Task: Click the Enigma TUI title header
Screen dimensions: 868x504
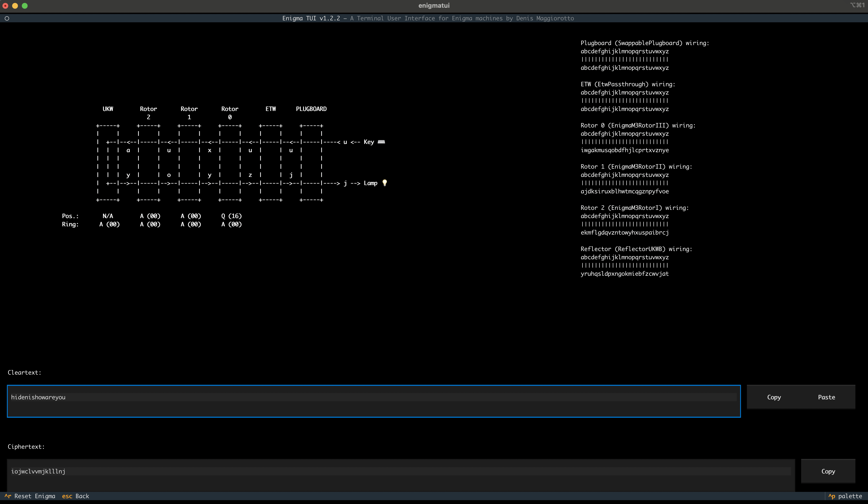Action: [428, 18]
